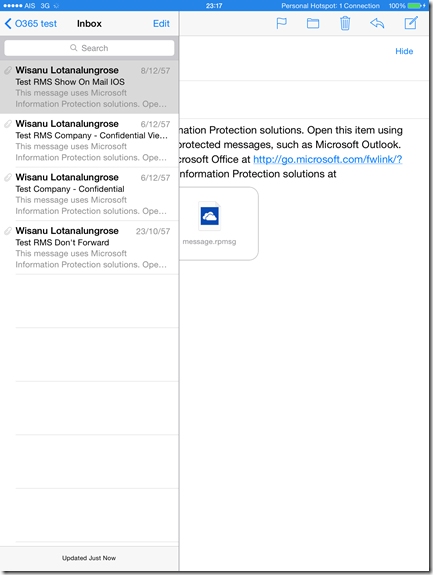The width and height of the screenshot is (433, 575).
Task: Tap Personal Hotspot: 1 Connection status
Action: point(330,6)
